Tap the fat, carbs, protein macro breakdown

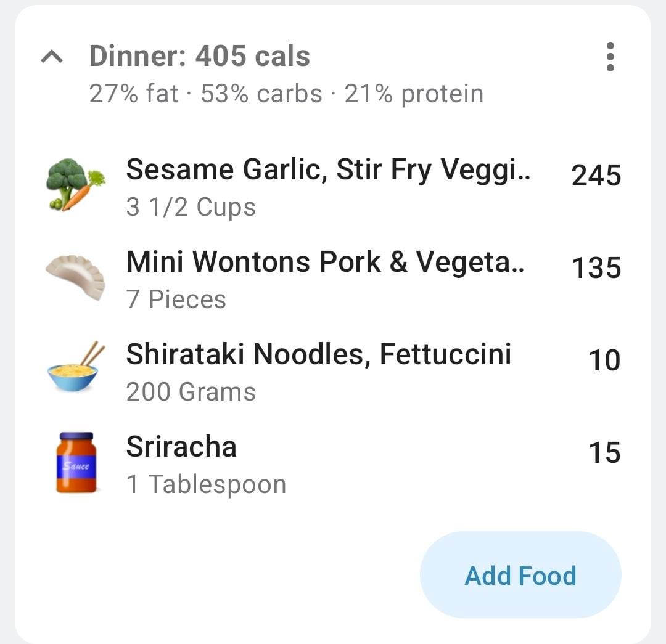click(x=286, y=94)
